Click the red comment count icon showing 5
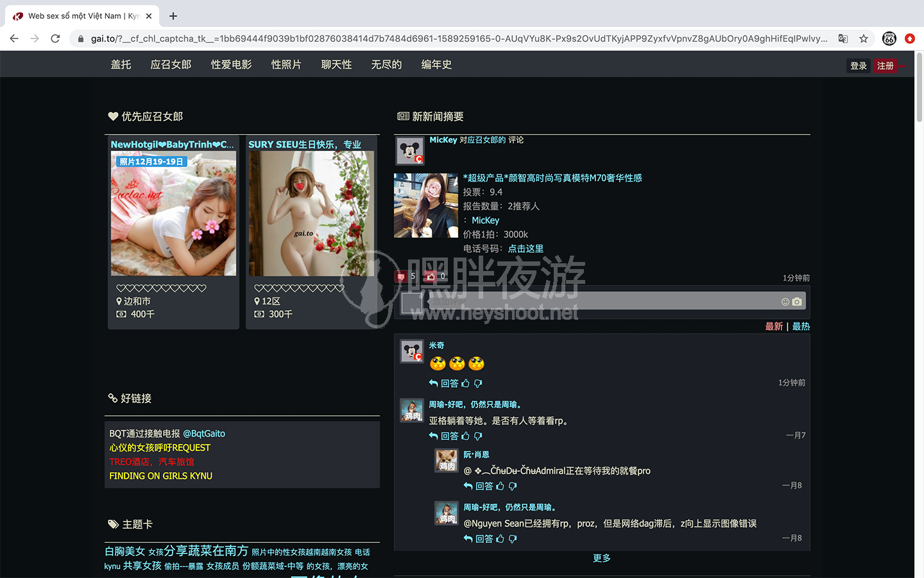The width and height of the screenshot is (924, 578). coord(401,277)
